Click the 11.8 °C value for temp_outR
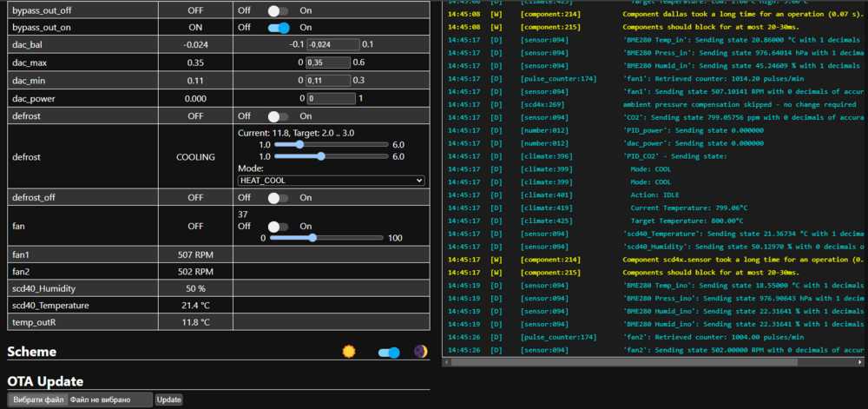The height and width of the screenshot is (409, 868). point(196,322)
